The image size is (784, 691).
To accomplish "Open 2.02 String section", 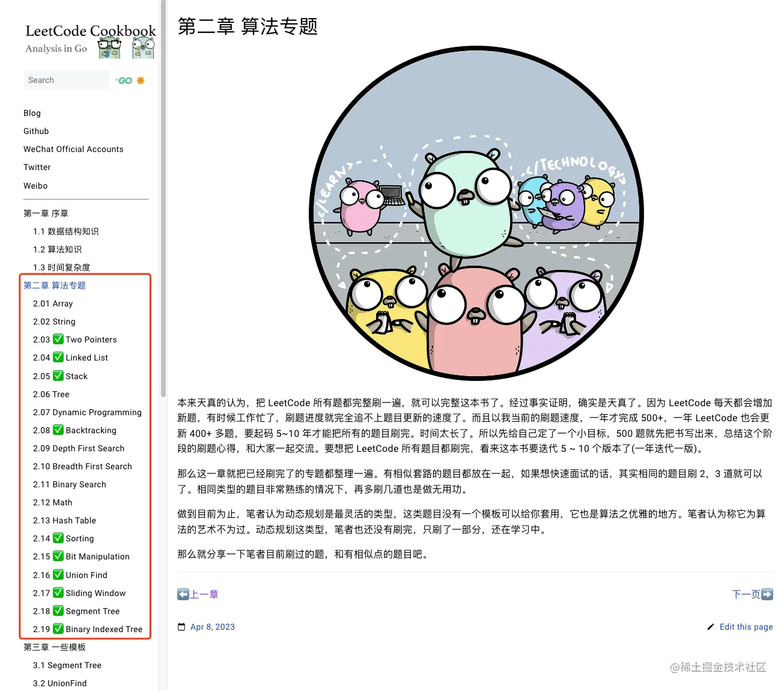I will [x=54, y=321].
